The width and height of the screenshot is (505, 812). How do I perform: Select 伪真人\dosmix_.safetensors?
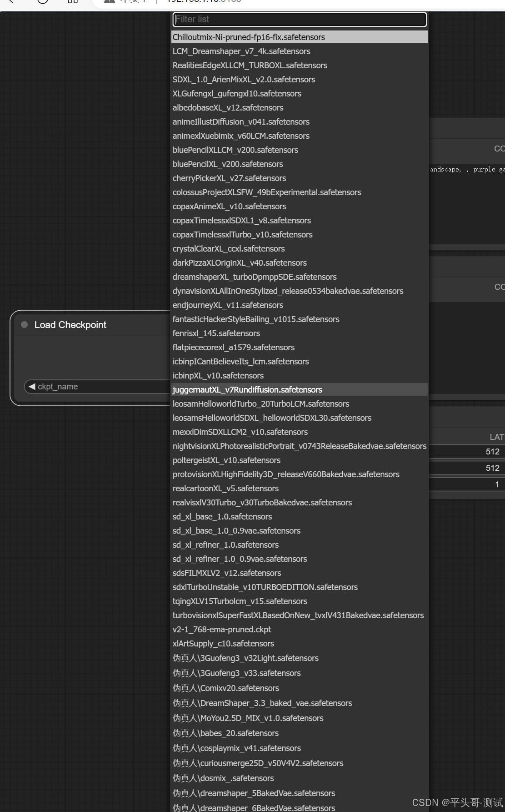(x=300, y=778)
